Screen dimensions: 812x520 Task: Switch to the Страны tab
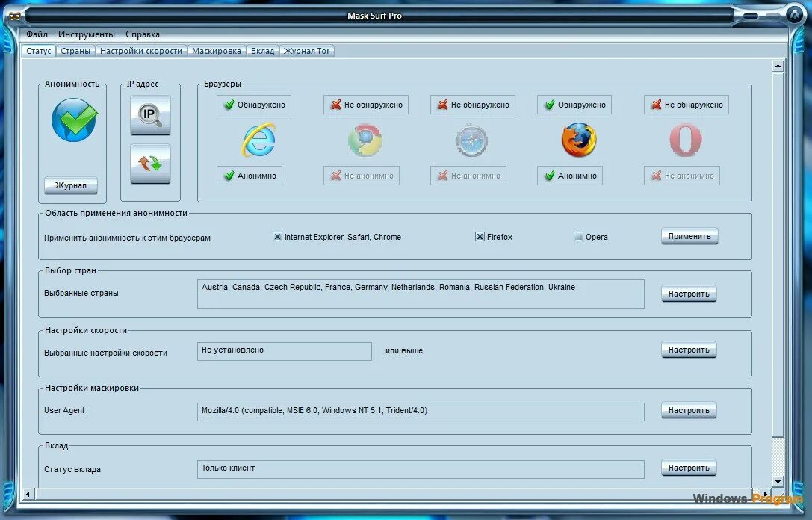tap(75, 51)
